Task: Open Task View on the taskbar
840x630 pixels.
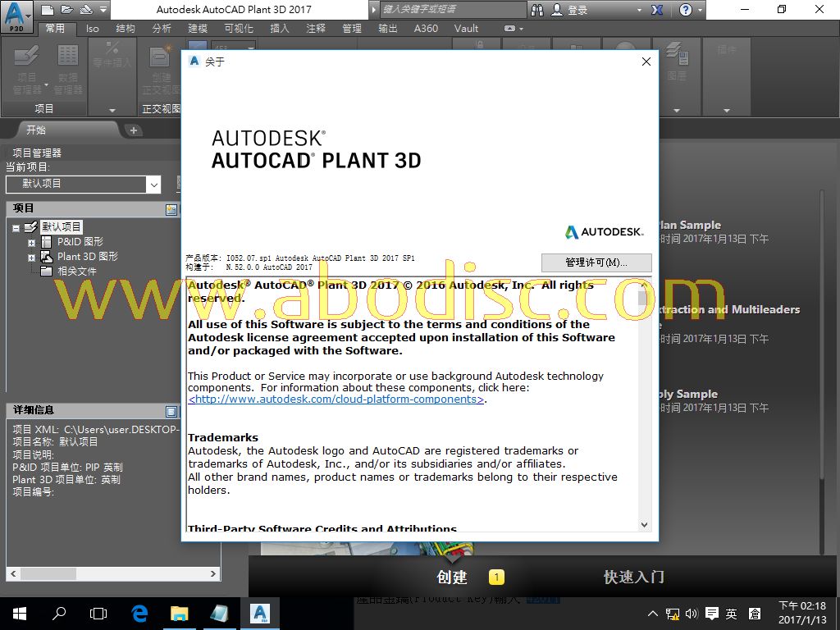Action: (x=98, y=614)
